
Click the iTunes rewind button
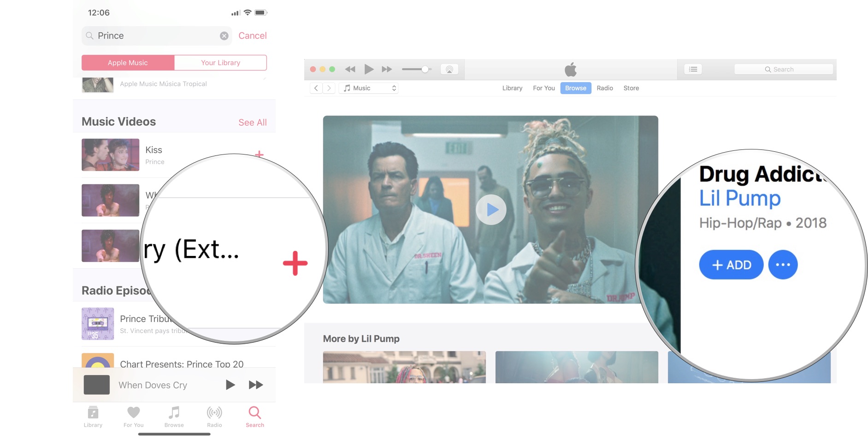pyautogui.click(x=350, y=69)
